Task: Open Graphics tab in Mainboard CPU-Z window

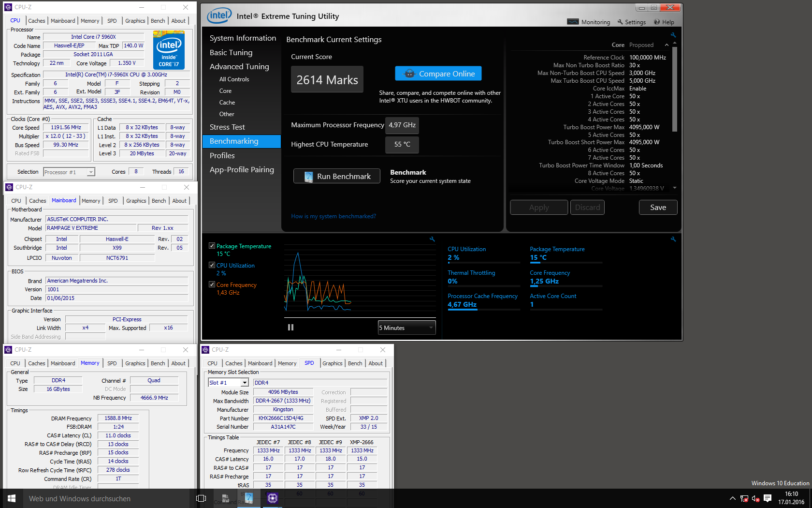Action: pos(136,201)
